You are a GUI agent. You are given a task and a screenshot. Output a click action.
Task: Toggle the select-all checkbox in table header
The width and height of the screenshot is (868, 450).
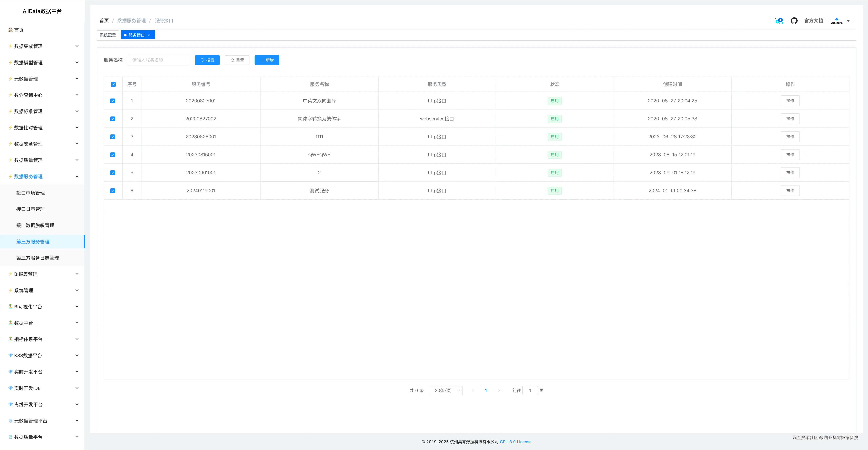pos(113,84)
